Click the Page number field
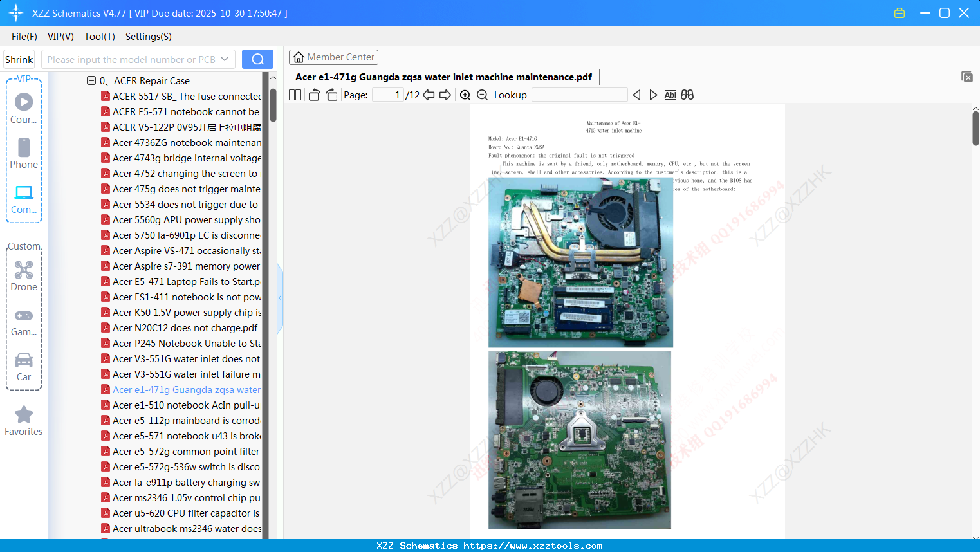The height and width of the screenshot is (552, 980). pos(388,95)
